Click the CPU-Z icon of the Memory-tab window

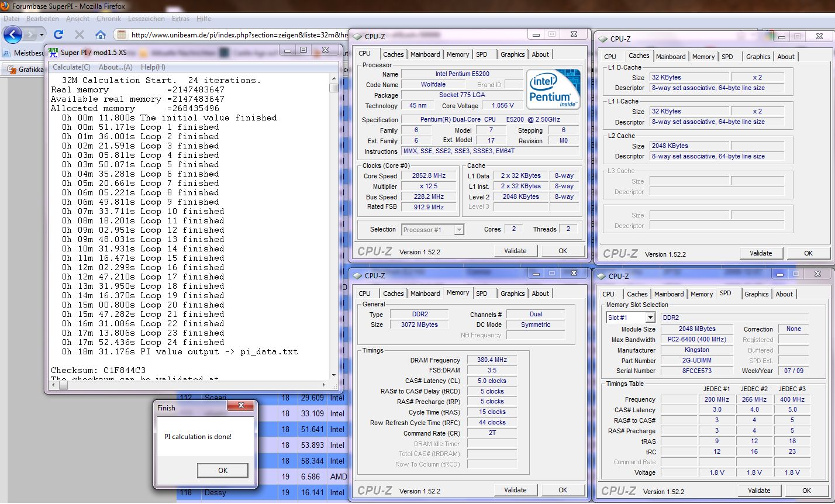click(x=357, y=275)
